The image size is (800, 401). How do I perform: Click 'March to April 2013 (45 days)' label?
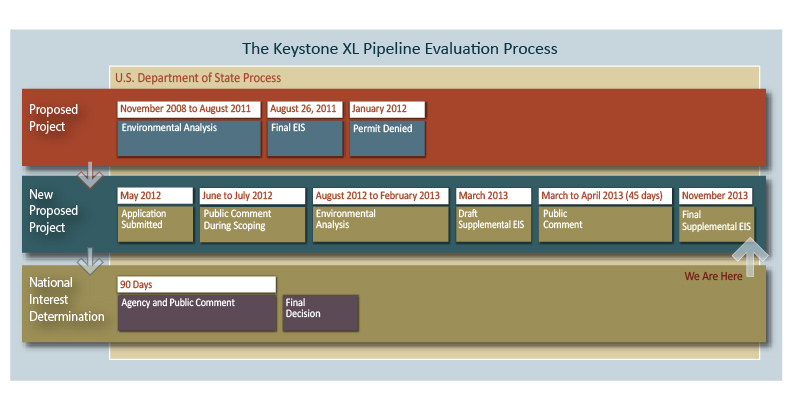[x=605, y=195]
